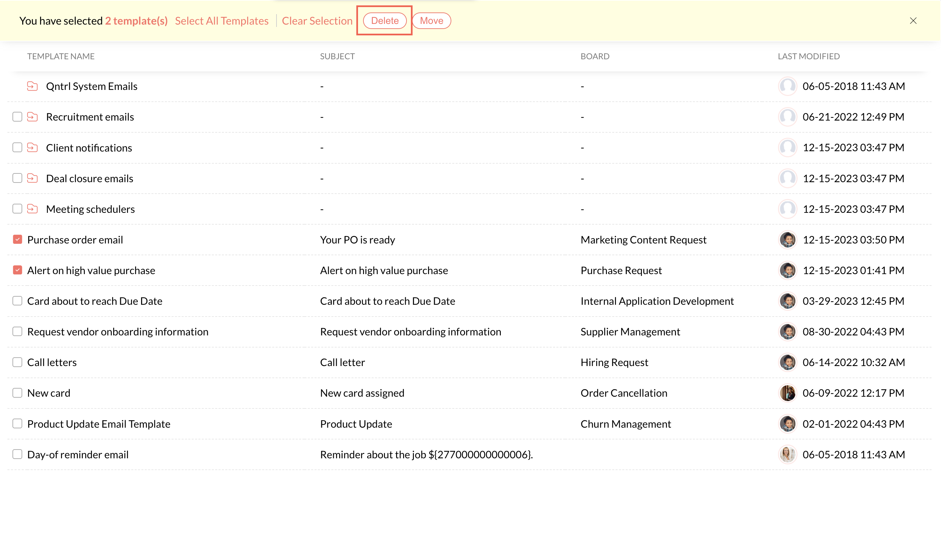Image resolution: width=941 pixels, height=560 pixels.
Task: Click the Qntrl System Emails folder icon
Action: (32, 86)
